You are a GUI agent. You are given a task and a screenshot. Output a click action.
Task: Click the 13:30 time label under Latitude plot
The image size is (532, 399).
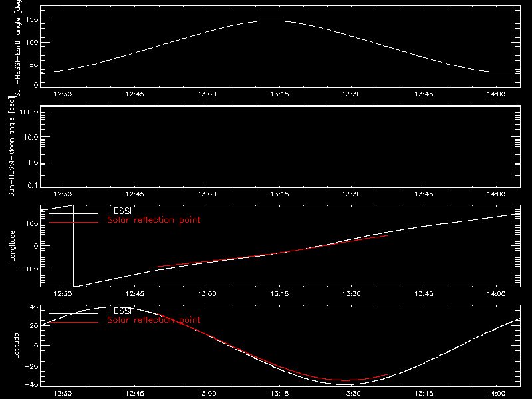click(x=352, y=394)
